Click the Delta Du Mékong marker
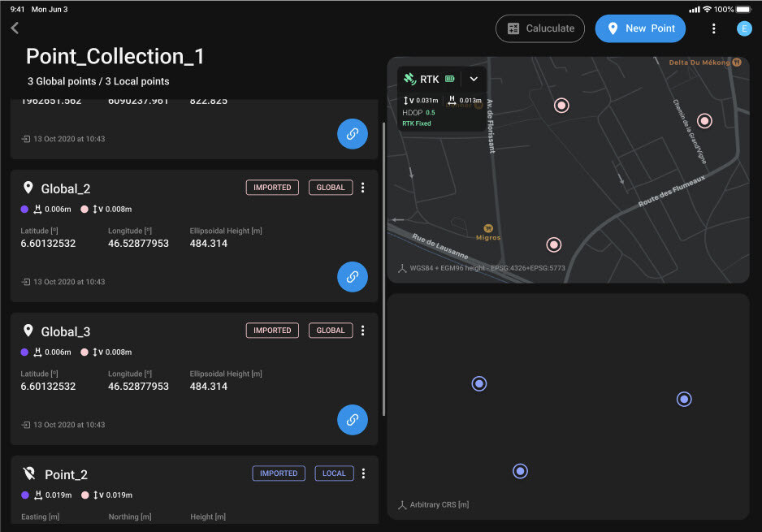Image resolution: width=762 pixels, height=532 pixels. 736,61
